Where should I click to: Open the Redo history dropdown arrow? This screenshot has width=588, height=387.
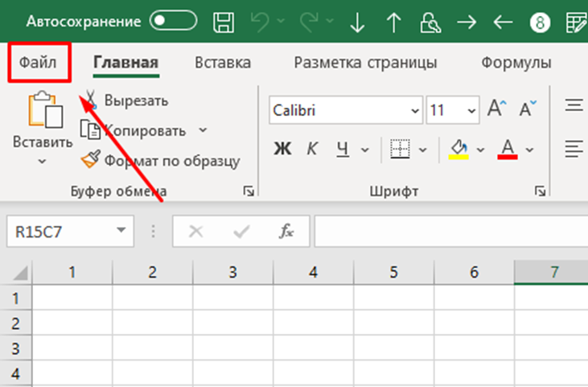point(330,21)
